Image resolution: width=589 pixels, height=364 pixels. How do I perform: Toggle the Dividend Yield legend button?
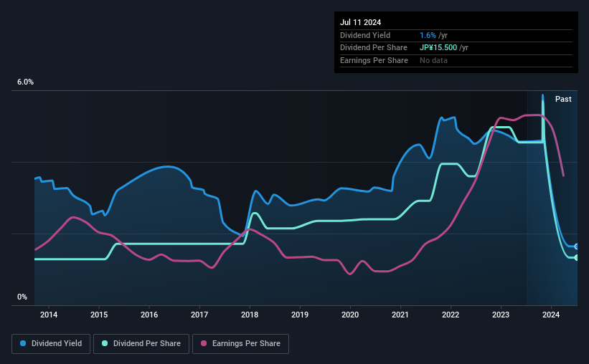(51, 344)
